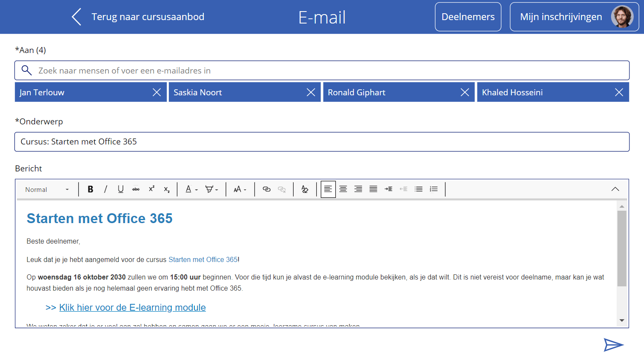The image size is (644, 362).
Task: Click the message scrollbar down arrow
Action: pyautogui.click(x=622, y=320)
